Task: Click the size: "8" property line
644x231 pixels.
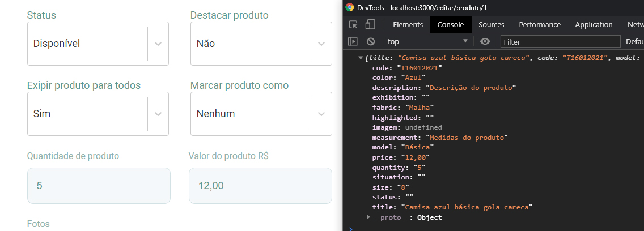Action: click(391, 187)
